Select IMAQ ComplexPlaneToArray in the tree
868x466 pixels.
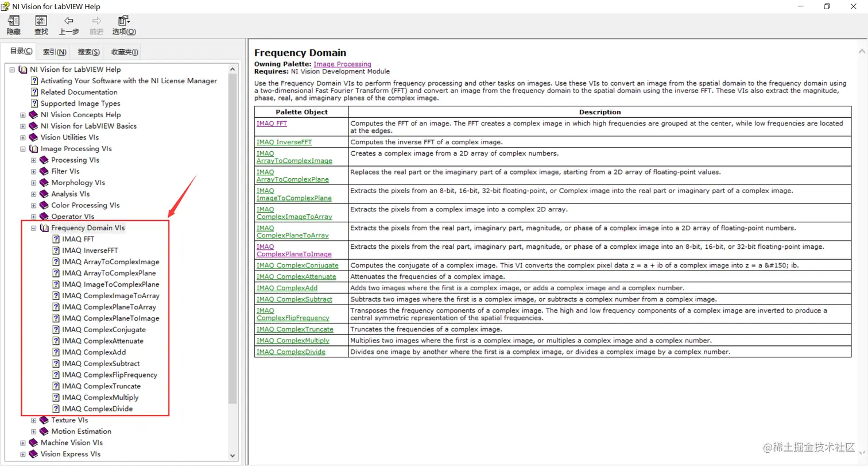pos(109,307)
